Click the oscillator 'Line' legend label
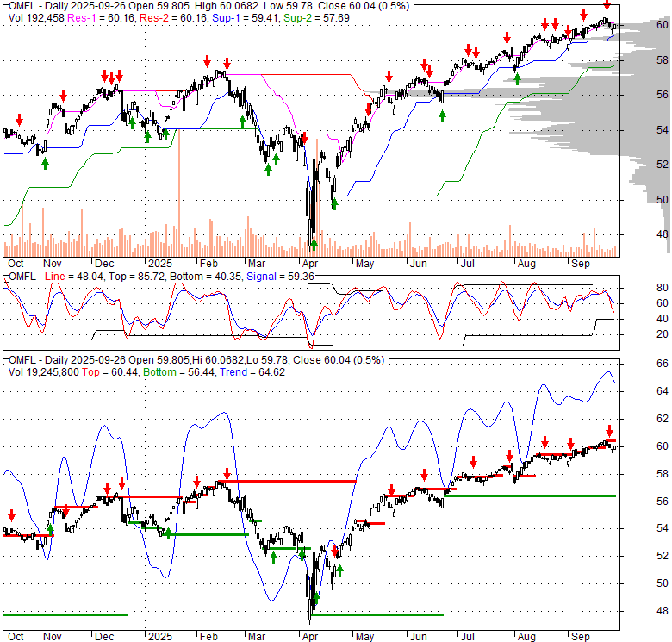 click(54, 277)
